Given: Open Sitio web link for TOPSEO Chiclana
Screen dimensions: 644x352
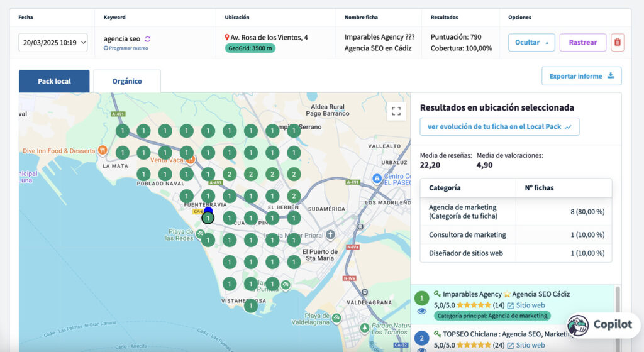Looking at the screenshot, I should [x=530, y=346].
